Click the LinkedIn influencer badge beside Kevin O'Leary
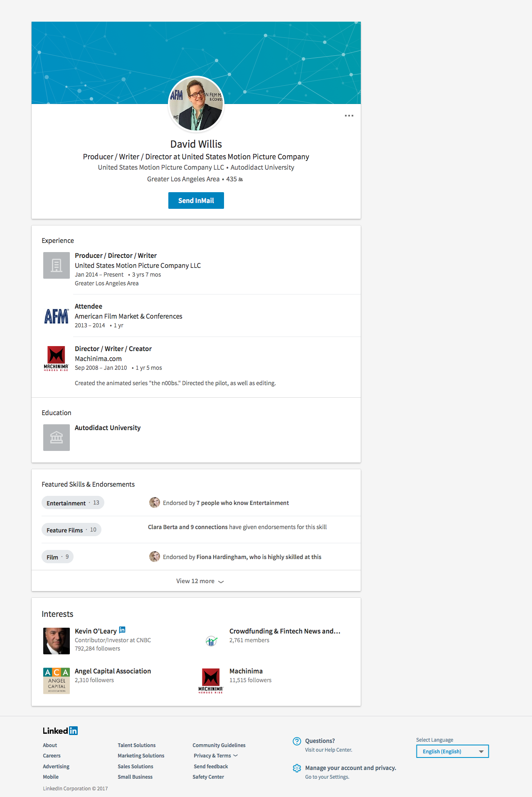This screenshot has height=797, width=532. coord(122,630)
